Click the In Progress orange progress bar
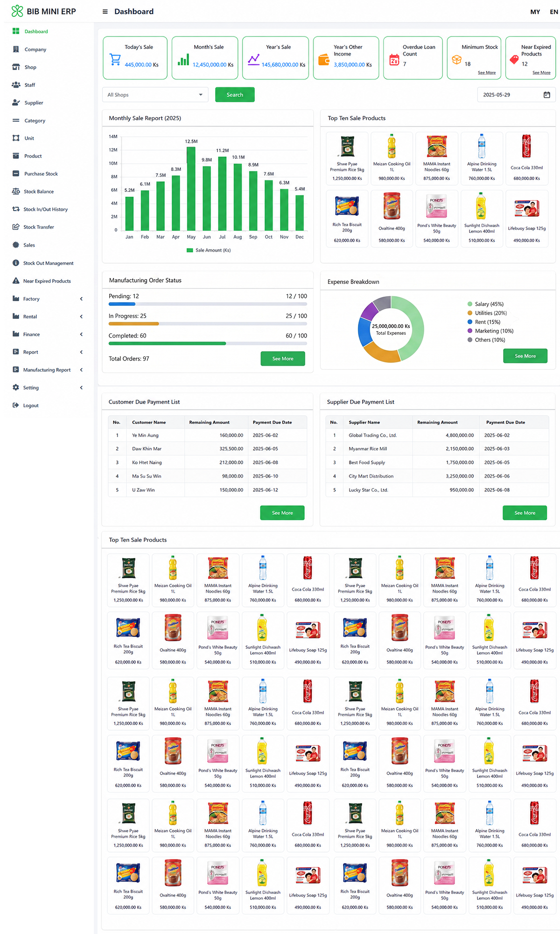Screen dimensions: 560x934 coord(133,324)
